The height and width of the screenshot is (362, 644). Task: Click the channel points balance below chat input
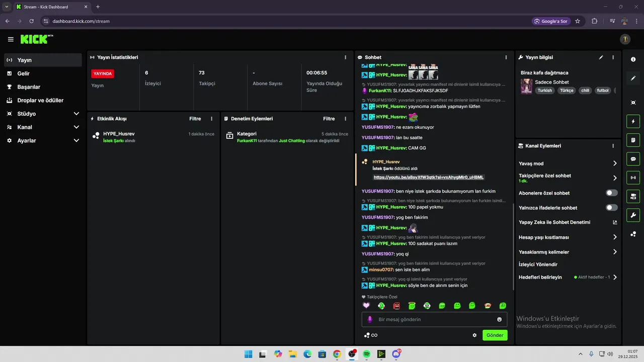click(x=371, y=335)
